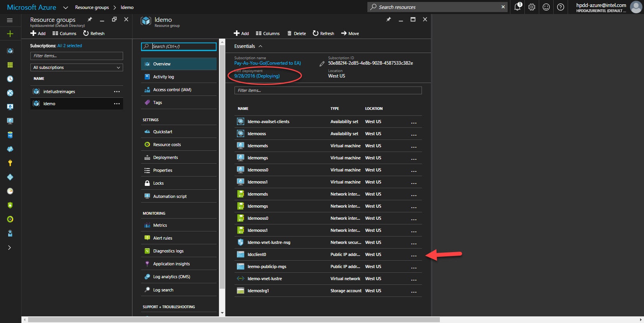Open Resource costs item
This screenshot has width=644, height=323.
179,145
